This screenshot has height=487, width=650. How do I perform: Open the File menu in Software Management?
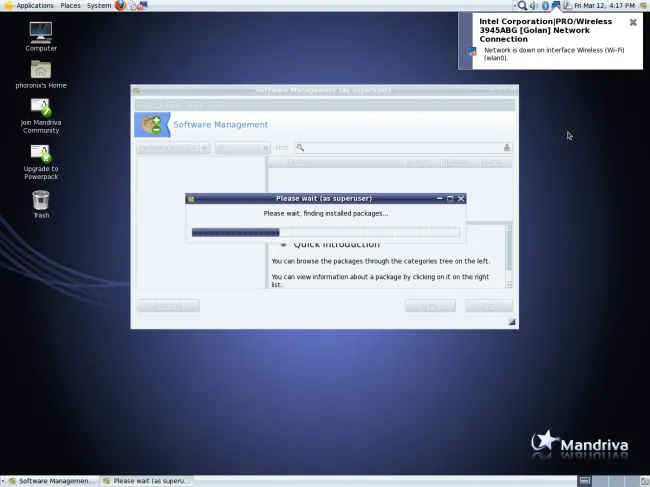144,105
